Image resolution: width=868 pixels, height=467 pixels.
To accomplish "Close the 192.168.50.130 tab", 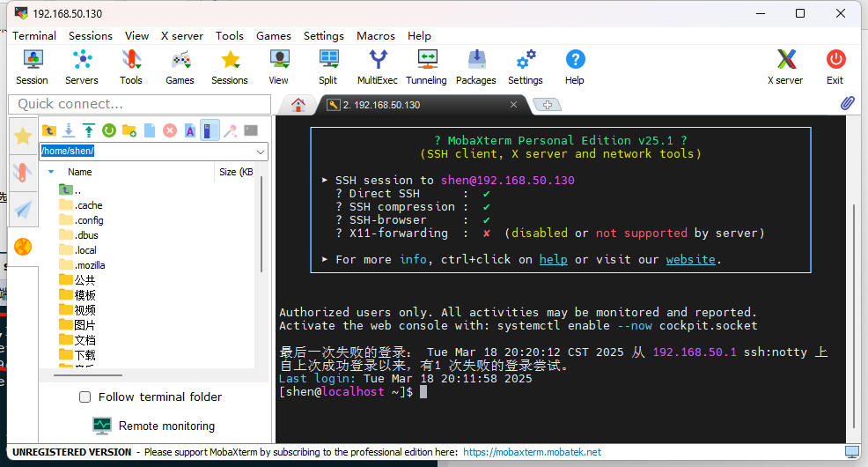I will 514,105.
